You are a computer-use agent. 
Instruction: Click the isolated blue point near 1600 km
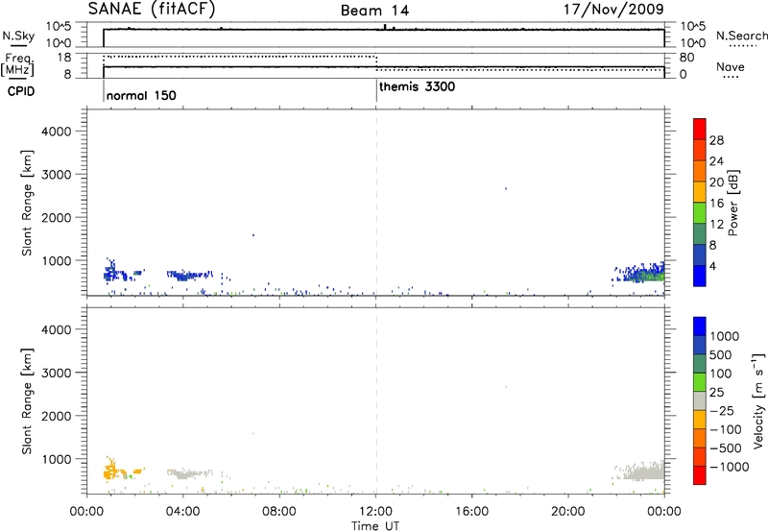point(253,235)
